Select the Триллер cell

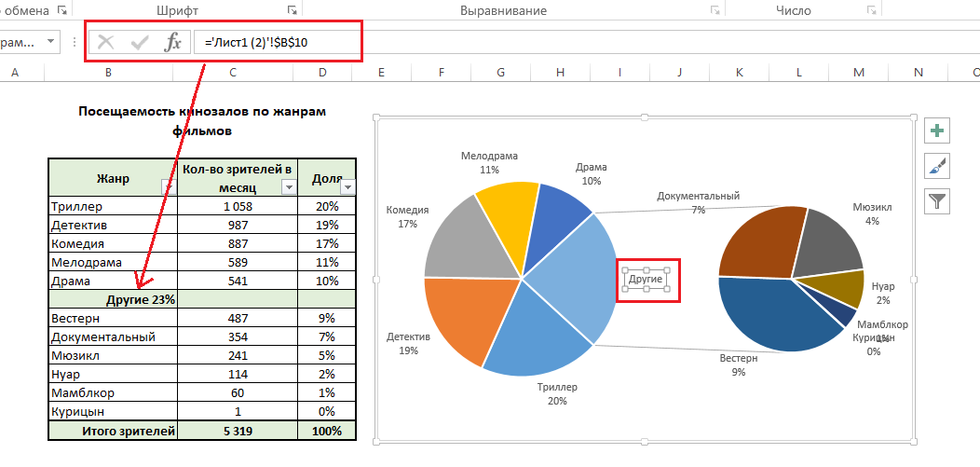113,206
